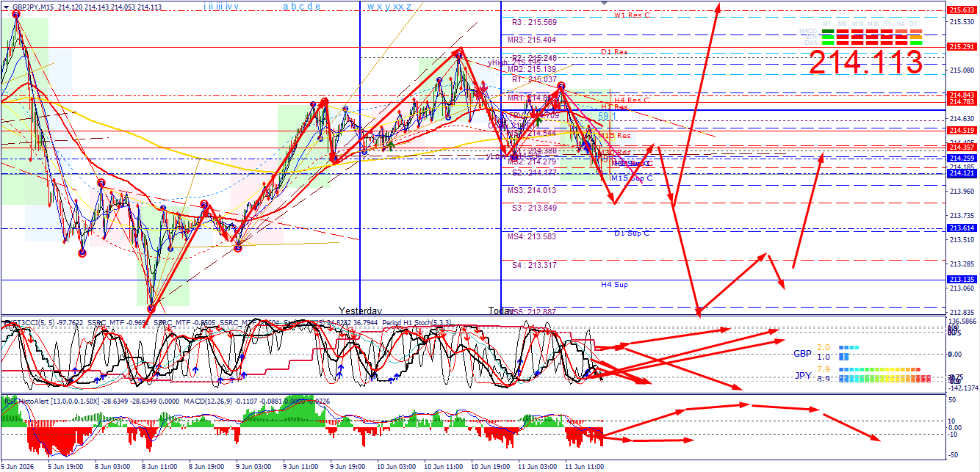The height and width of the screenshot is (472, 980).
Task: Click the 214.357 red price tag
Action: tap(962, 148)
